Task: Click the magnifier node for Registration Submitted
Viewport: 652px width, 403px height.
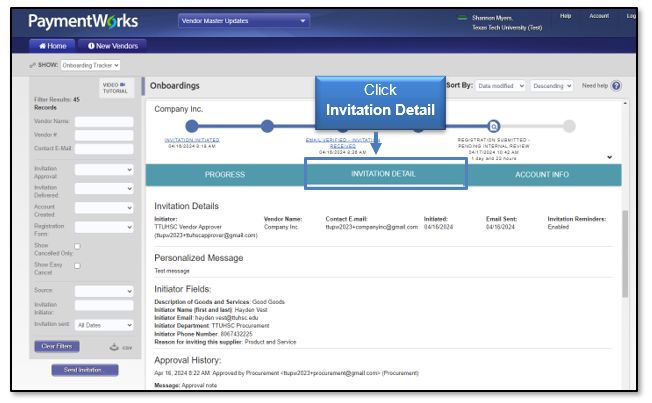Action: click(494, 126)
